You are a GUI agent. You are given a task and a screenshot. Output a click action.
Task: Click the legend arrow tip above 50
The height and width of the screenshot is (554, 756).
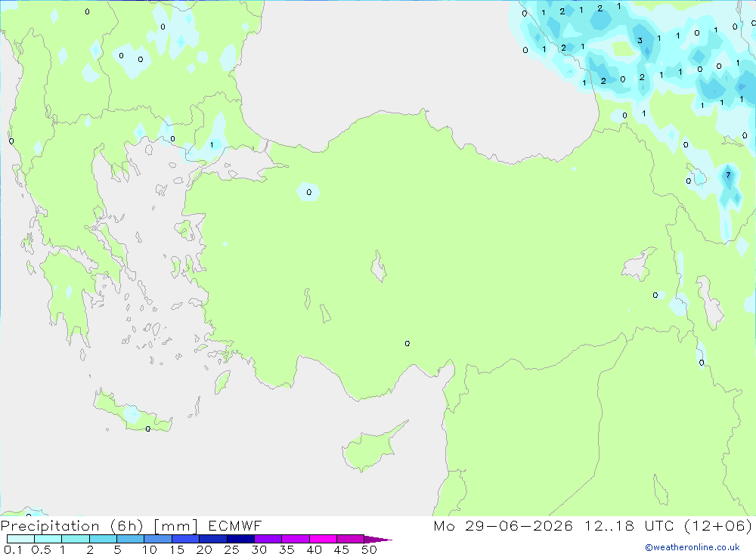(378, 540)
